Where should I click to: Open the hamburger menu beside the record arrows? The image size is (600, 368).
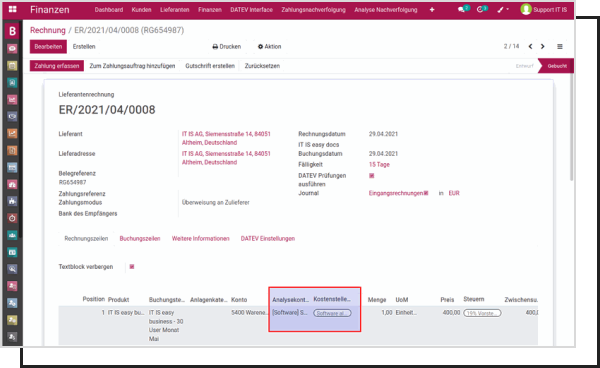click(x=560, y=46)
